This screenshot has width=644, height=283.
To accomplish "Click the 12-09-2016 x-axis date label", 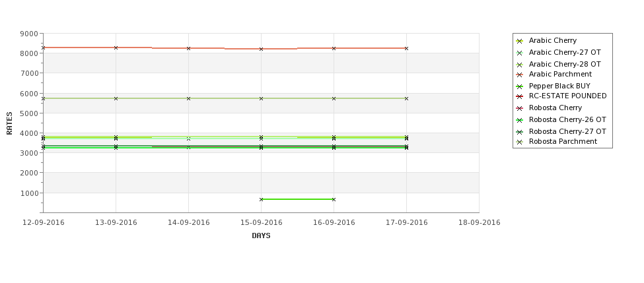I will [x=43, y=222].
